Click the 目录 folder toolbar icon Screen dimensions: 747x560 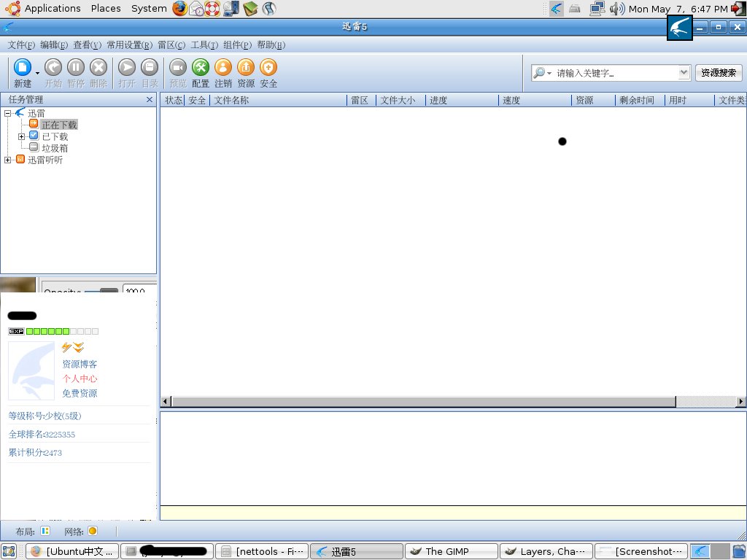tap(150, 68)
